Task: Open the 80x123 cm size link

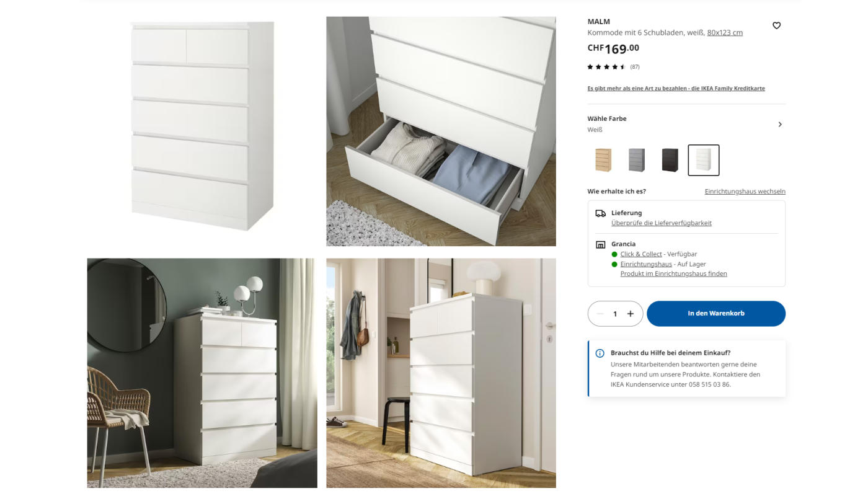Action: point(725,33)
